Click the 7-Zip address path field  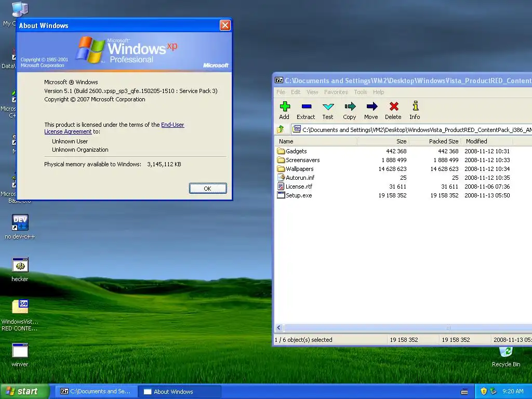(411, 129)
